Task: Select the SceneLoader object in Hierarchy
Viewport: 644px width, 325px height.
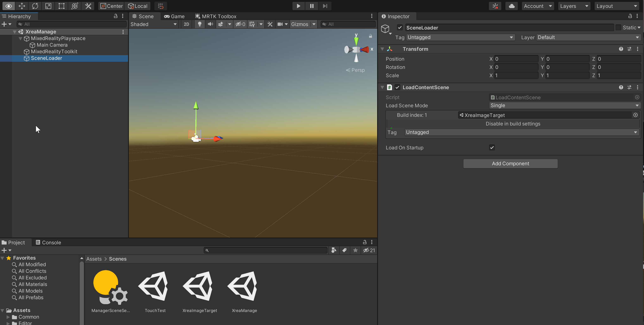Action: [x=46, y=58]
